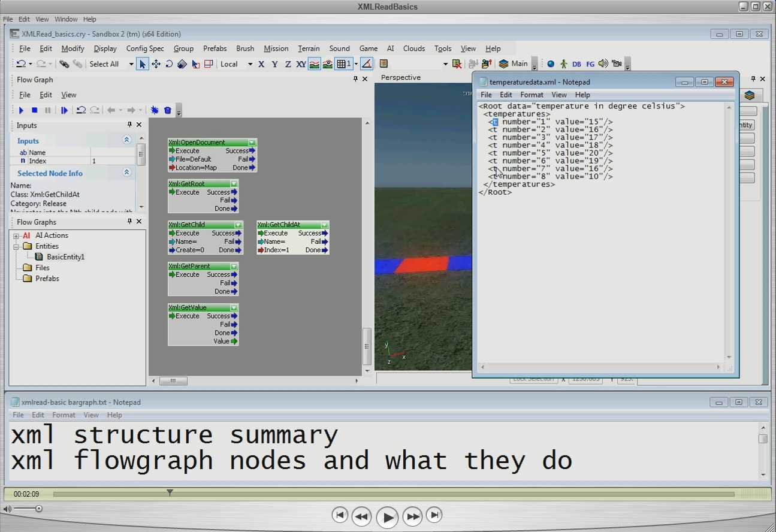Click the speaker sound icon in toolbar
The width and height of the screenshot is (776, 532).
(603, 64)
